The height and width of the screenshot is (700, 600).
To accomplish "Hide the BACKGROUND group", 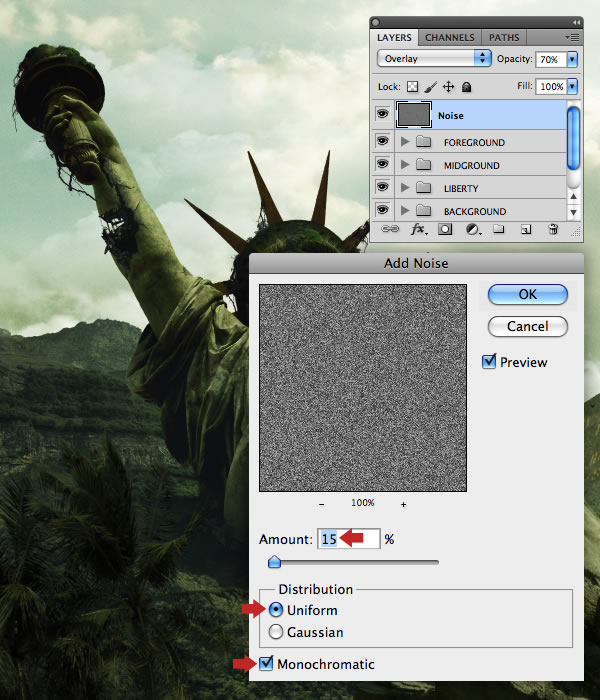I will 383,209.
